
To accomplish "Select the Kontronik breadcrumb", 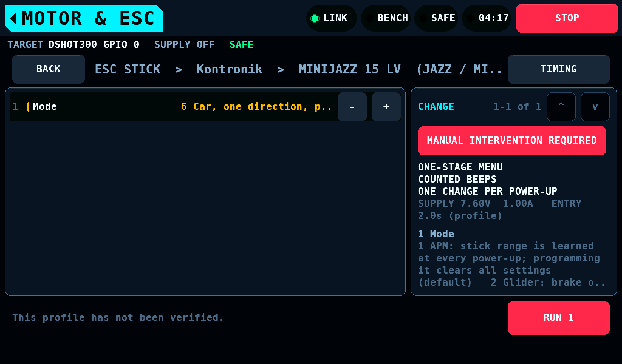I will click(x=229, y=69).
